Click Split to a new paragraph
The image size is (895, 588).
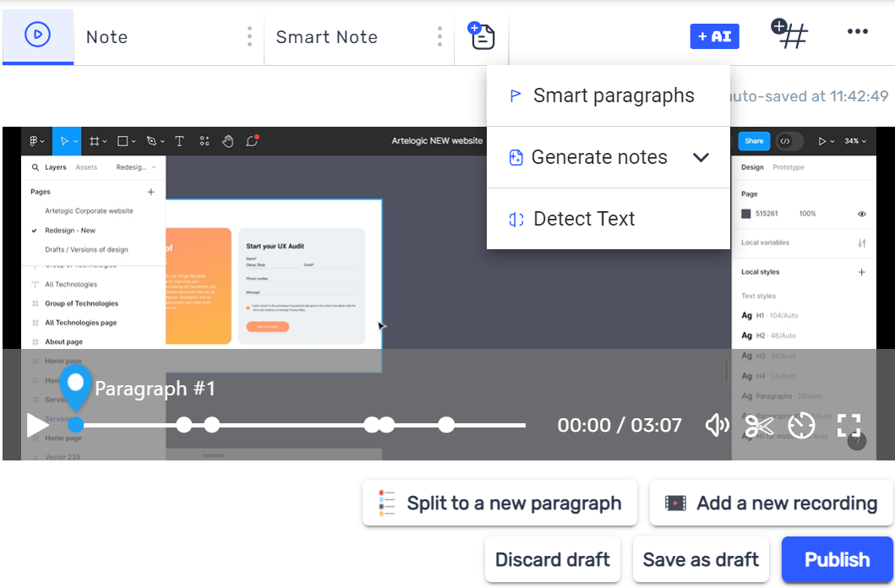pyautogui.click(x=499, y=504)
